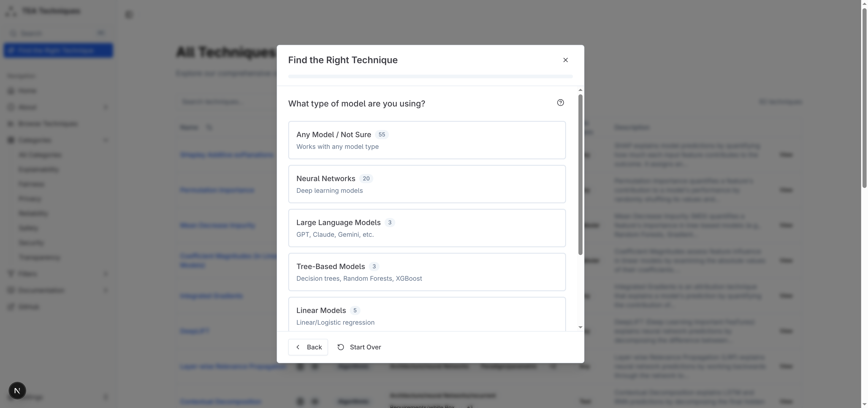Select the Any Model / Not Sure option
The width and height of the screenshot is (868, 408).
click(x=427, y=140)
